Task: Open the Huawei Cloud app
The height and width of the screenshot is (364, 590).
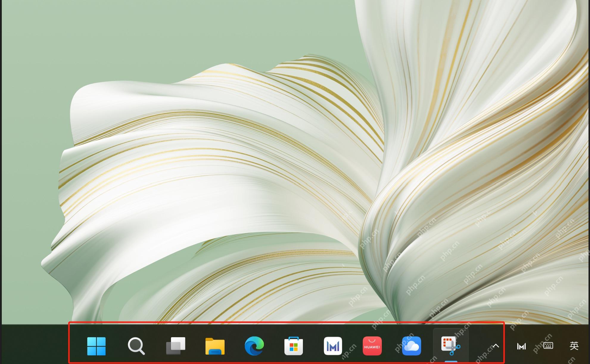Action: [x=412, y=346]
